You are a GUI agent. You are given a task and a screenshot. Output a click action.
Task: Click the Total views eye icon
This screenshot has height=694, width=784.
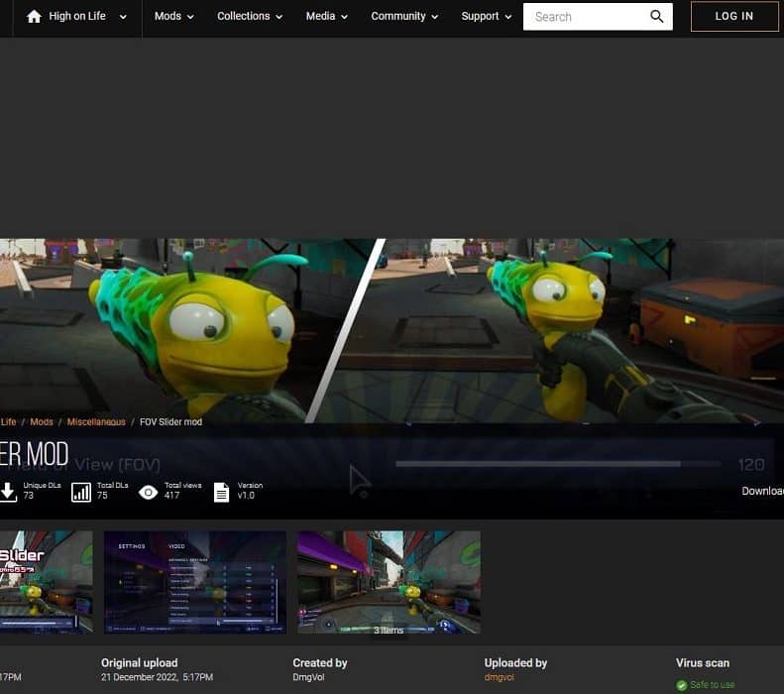pyautogui.click(x=148, y=493)
